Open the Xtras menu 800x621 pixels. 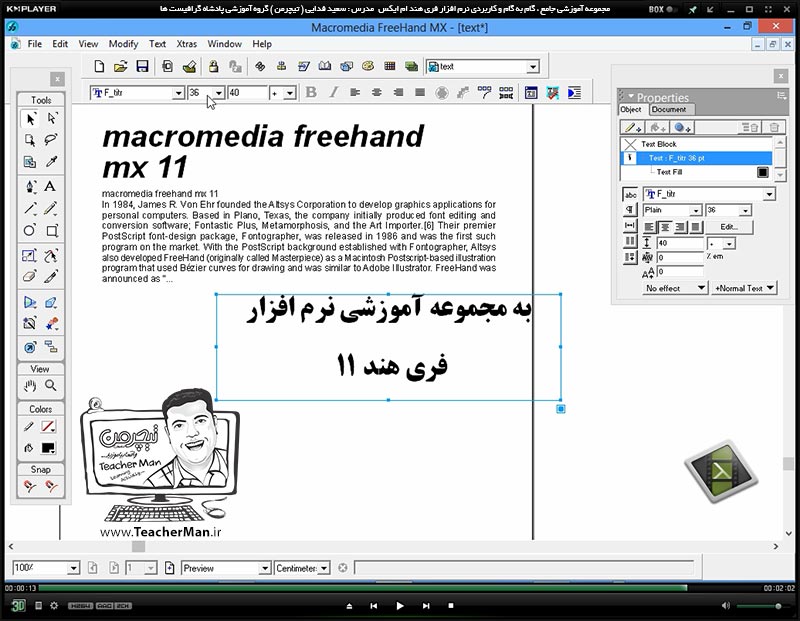(186, 44)
